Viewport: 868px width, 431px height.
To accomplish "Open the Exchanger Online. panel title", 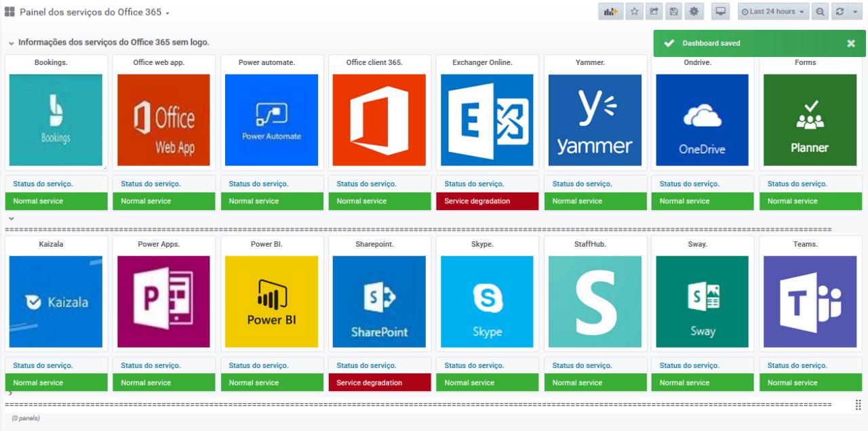I will (x=482, y=62).
